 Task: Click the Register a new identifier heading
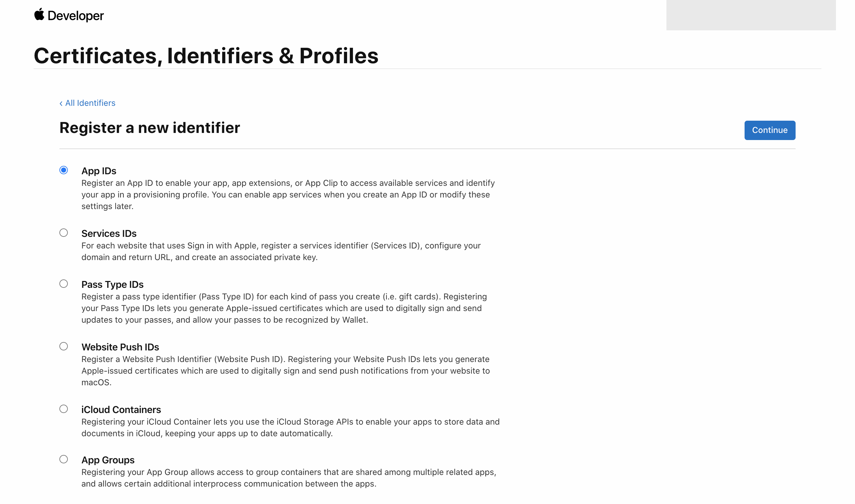point(149,128)
